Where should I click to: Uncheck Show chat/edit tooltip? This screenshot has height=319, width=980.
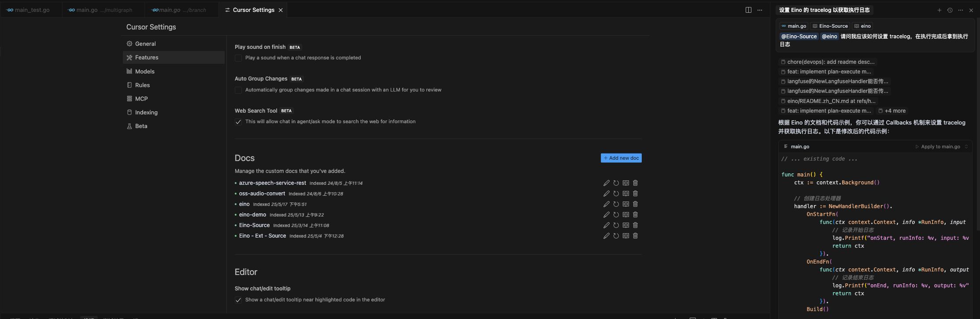pyautogui.click(x=238, y=300)
